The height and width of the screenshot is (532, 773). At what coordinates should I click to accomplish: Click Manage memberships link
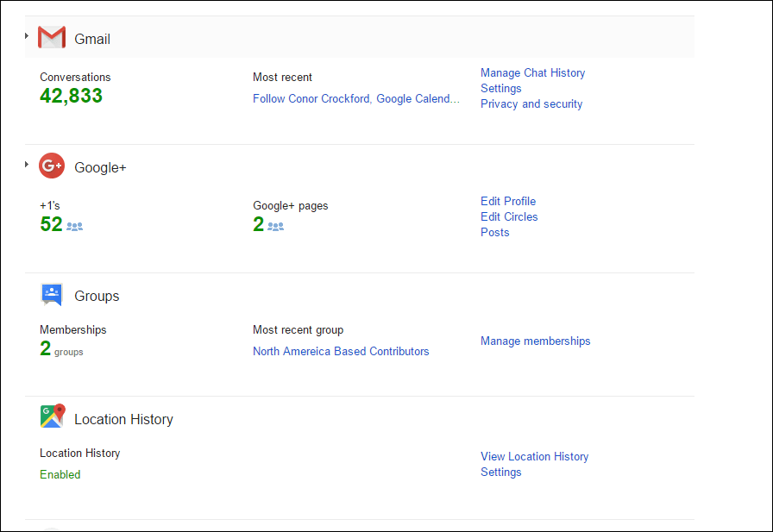[x=536, y=341]
